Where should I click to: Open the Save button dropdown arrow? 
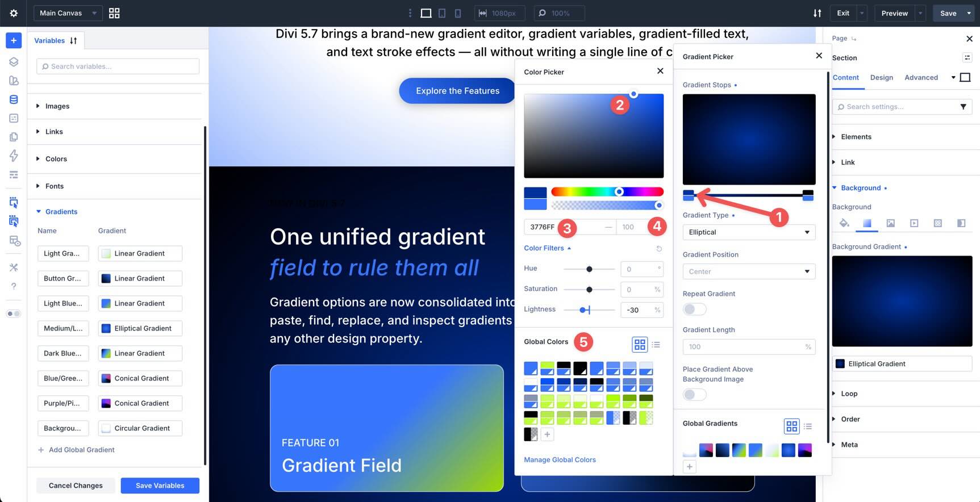coord(969,13)
